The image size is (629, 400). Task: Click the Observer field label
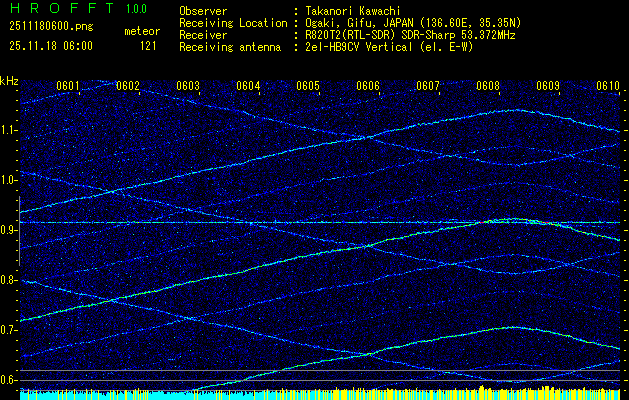[203, 11]
